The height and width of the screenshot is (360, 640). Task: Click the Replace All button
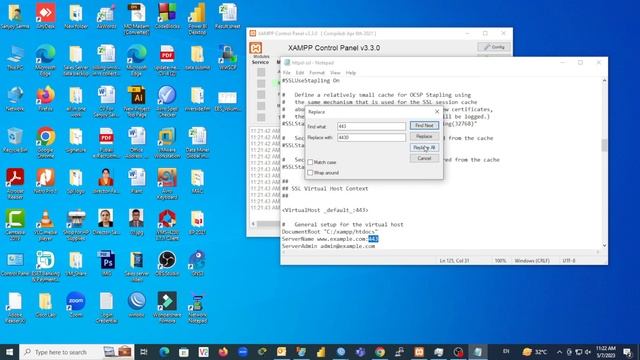click(424, 147)
